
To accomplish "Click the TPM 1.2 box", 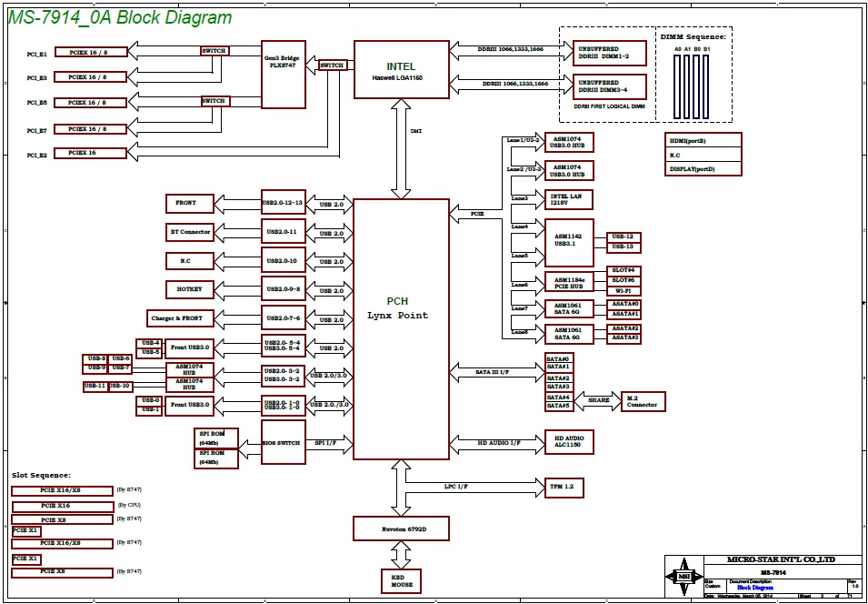I will tap(564, 488).
